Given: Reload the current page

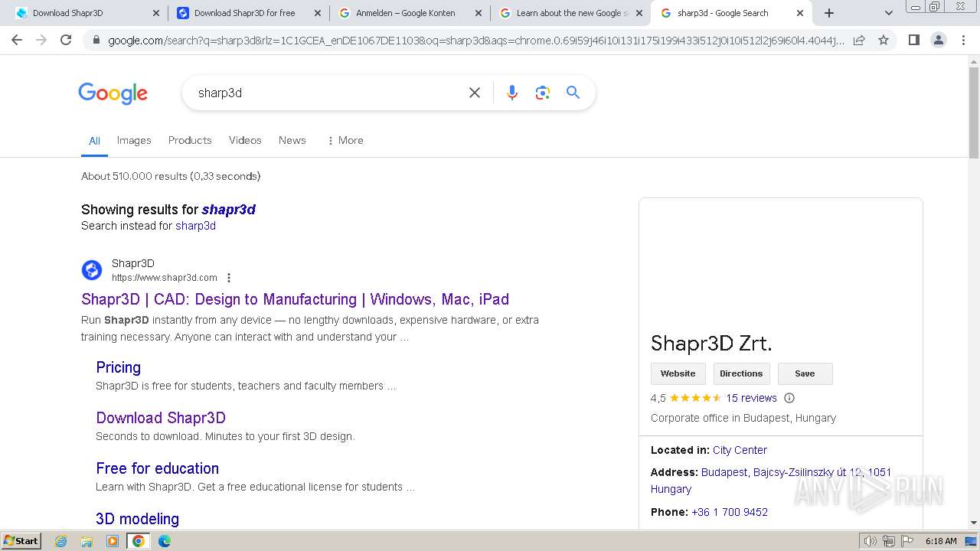Looking at the screenshot, I should 66,40.
